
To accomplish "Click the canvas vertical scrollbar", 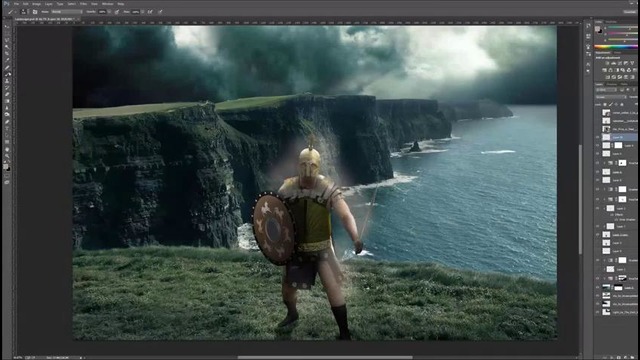I will [580, 199].
